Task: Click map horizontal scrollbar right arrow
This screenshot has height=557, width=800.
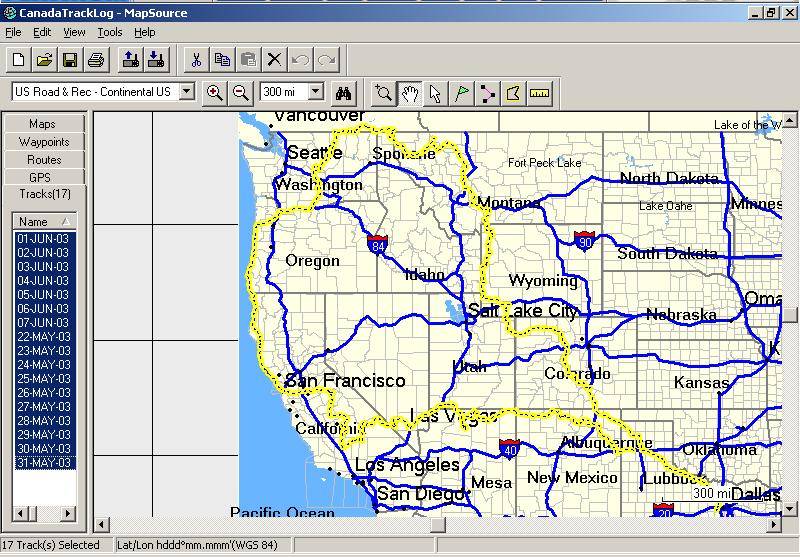Action: click(x=774, y=524)
